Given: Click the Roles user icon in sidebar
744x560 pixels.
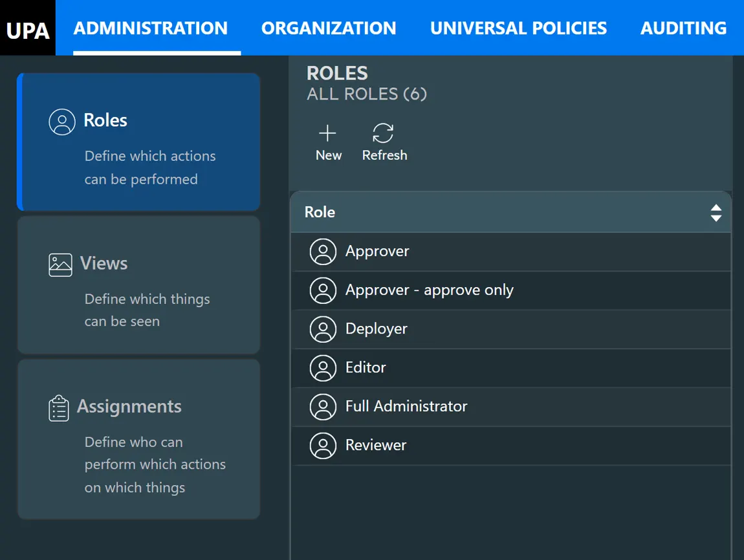Looking at the screenshot, I should (x=61, y=122).
